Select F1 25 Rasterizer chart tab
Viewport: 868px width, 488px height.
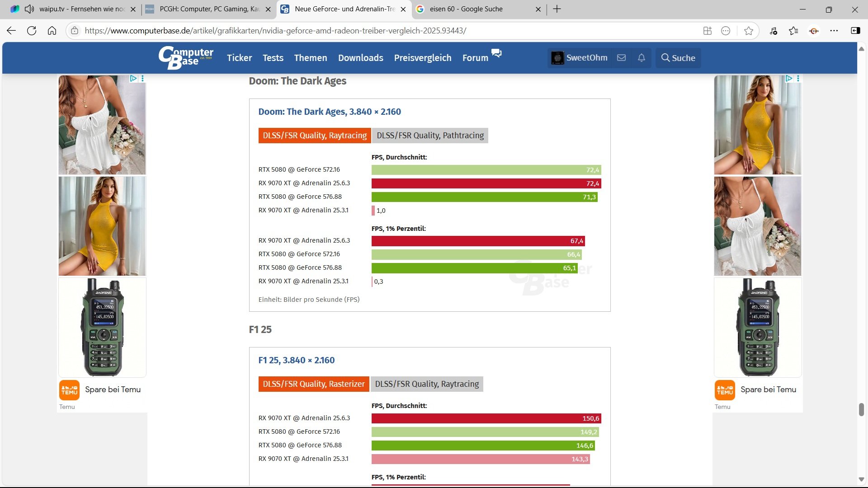[x=313, y=384]
